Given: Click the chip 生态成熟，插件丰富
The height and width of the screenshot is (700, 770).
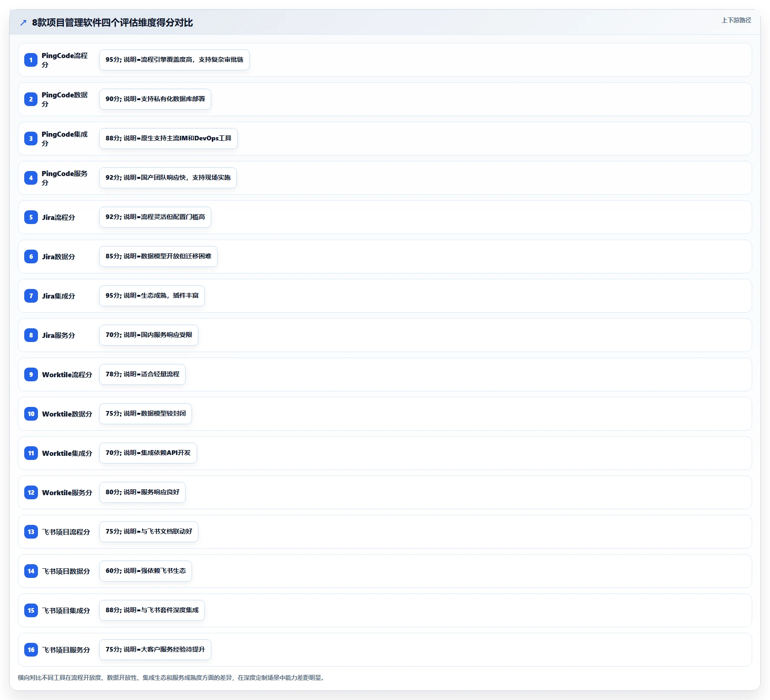Looking at the screenshot, I should pyautogui.click(x=152, y=296).
